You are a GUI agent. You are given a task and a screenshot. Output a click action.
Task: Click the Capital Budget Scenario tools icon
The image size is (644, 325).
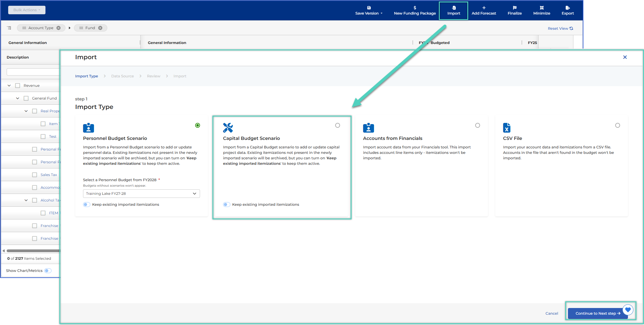228,128
